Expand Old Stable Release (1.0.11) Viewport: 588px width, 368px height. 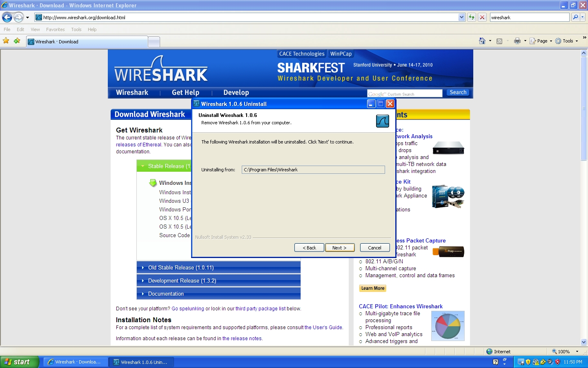point(218,267)
